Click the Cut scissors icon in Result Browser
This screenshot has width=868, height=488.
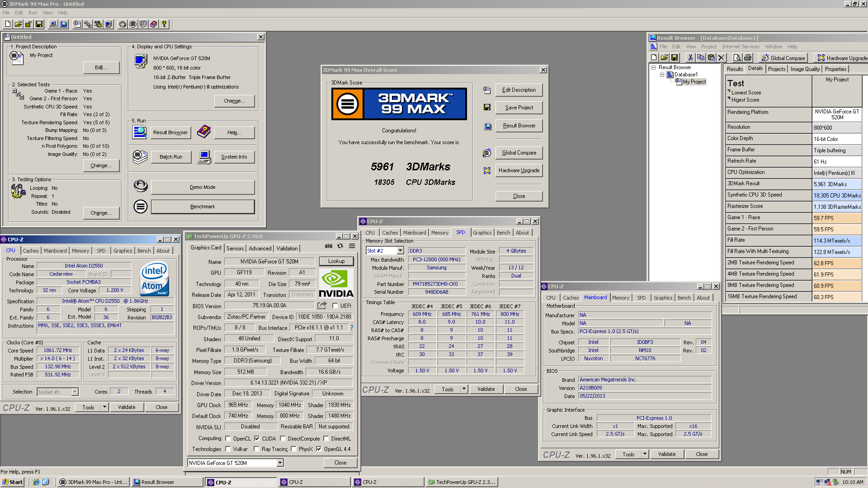click(690, 58)
